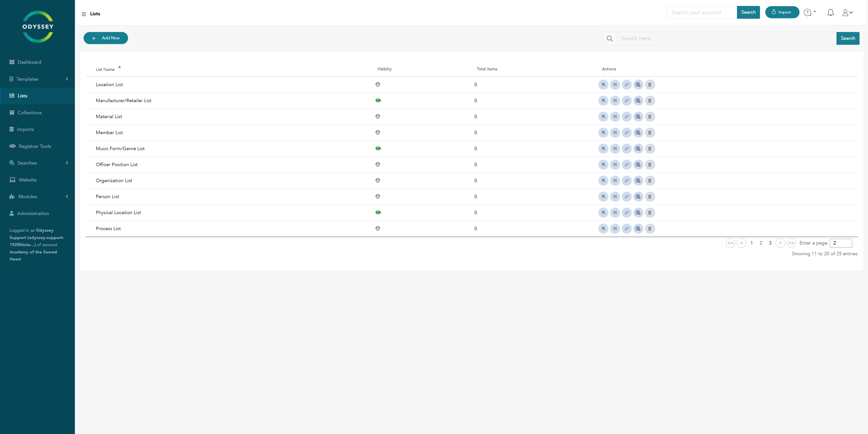
Task: Sort by the List Name column header
Action: click(x=105, y=69)
